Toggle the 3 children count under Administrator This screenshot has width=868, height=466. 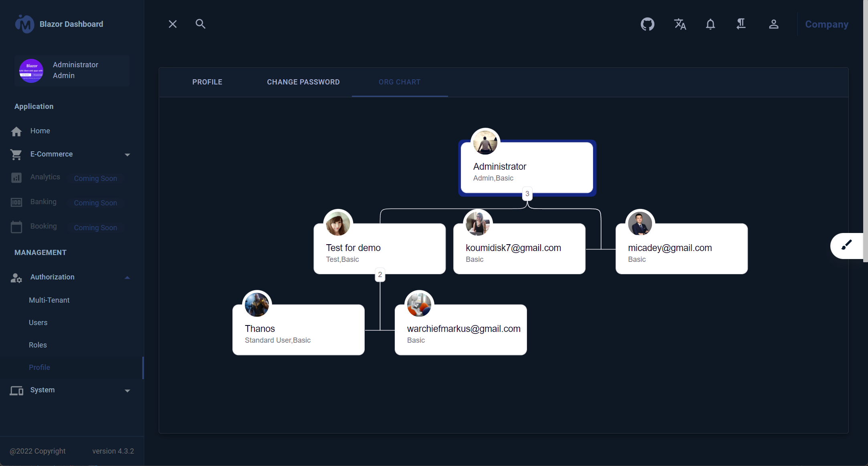coord(527,194)
